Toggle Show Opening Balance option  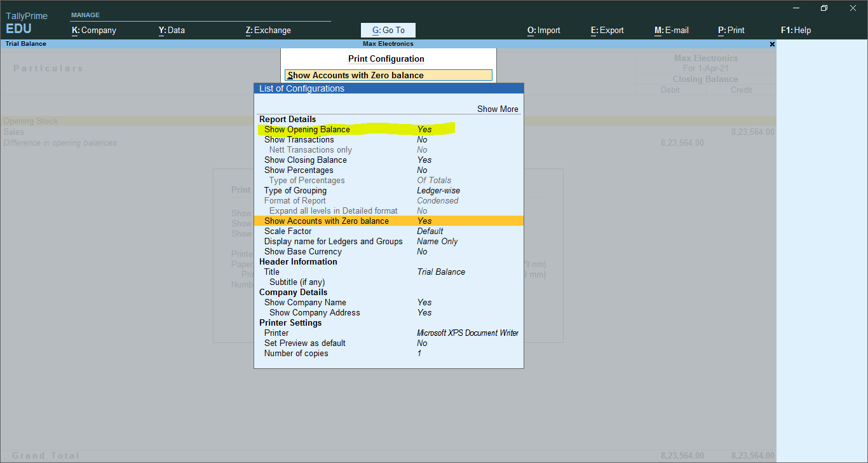coord(388,129)
